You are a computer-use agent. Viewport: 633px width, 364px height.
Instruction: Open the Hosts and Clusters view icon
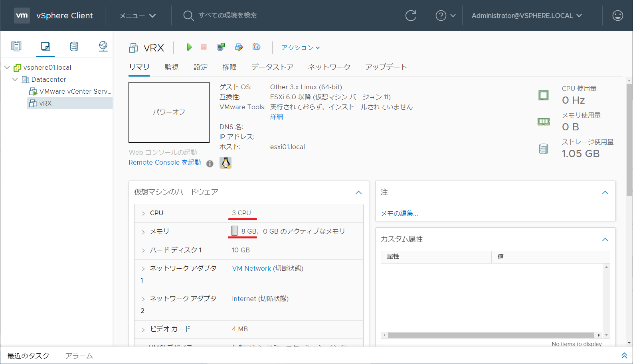(x=16, y=46)
